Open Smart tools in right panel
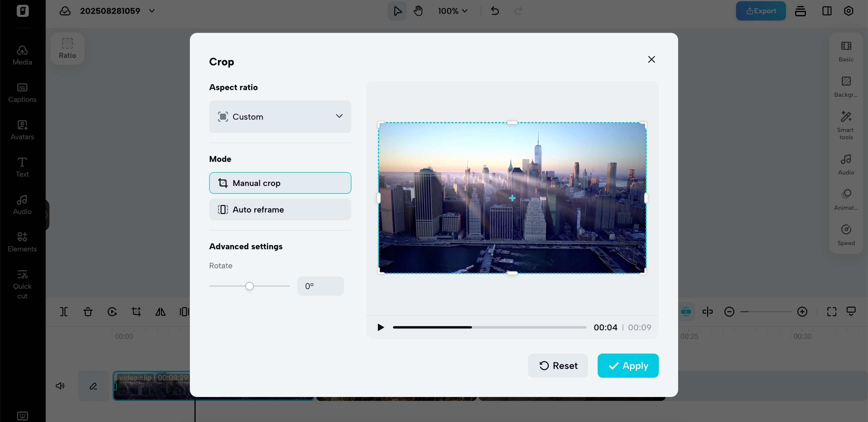Viewport: 868px width, 422px height. pos(846,125)
